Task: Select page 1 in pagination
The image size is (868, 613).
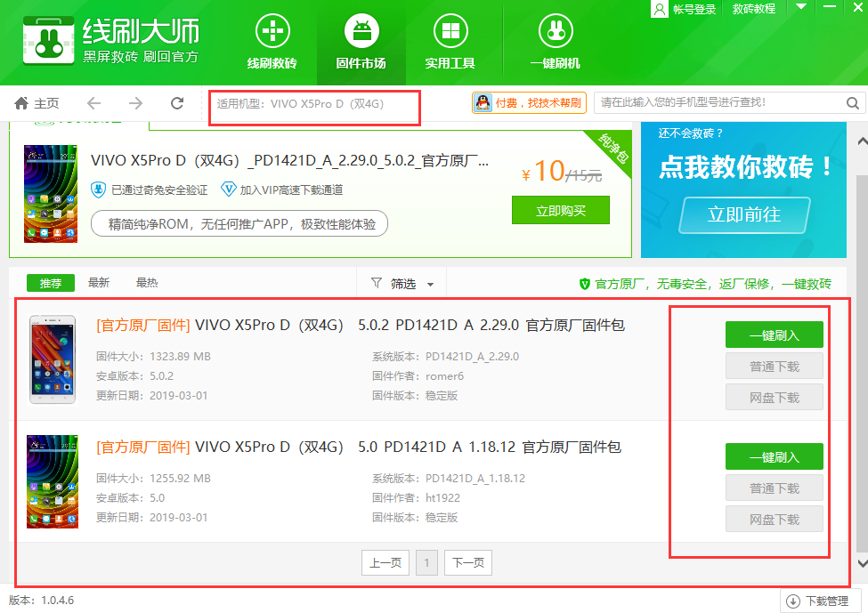Action: pos(426,562)
